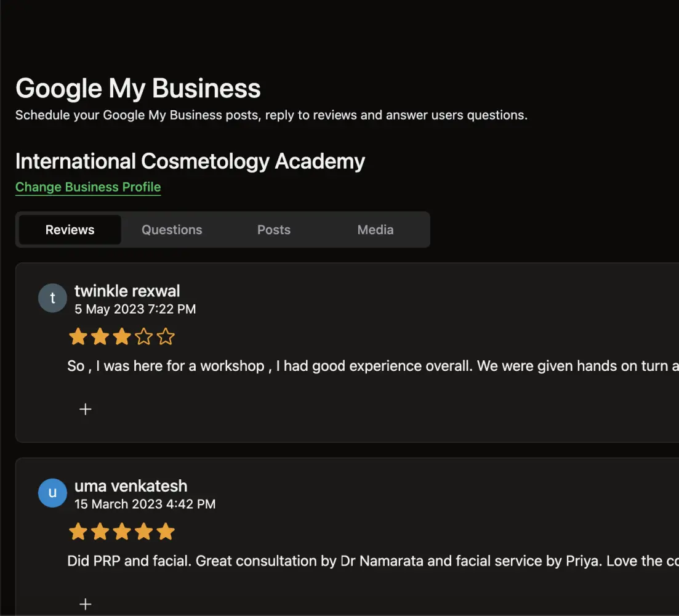
Task: Switch to the Questions tab
Action: (x=172, y=230)
